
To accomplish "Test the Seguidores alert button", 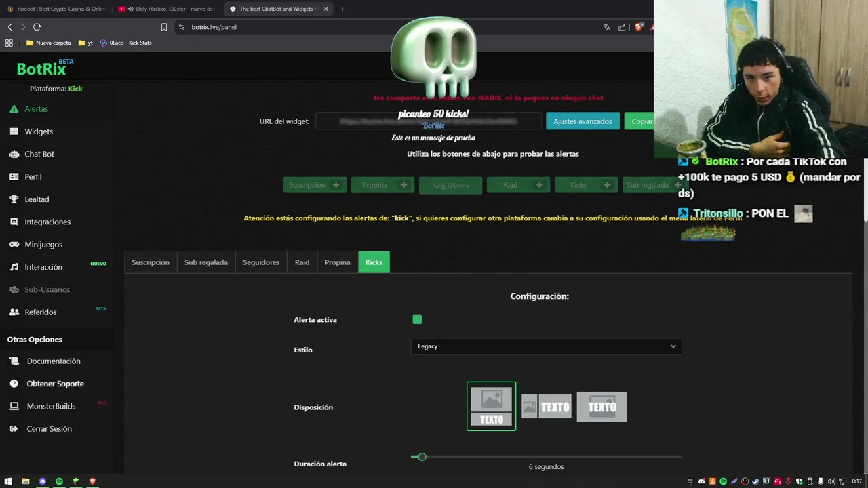I will pyautogui.click(x=450, y=186).
